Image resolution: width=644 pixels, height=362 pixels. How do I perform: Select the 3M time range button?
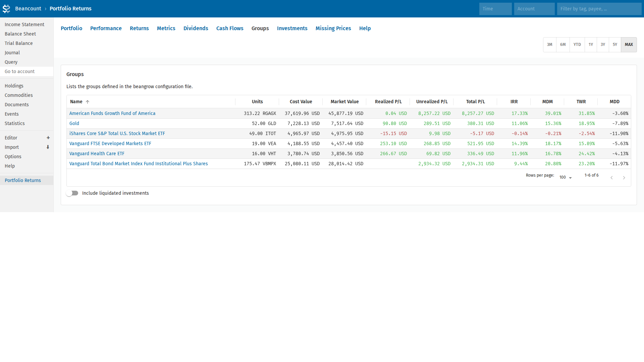tap(549, 45)
